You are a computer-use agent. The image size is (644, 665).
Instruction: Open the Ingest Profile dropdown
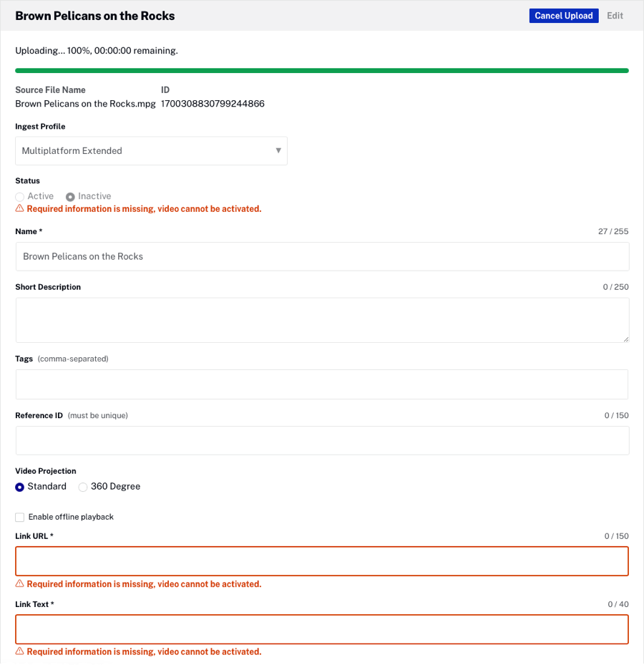(x=151, y=151)
